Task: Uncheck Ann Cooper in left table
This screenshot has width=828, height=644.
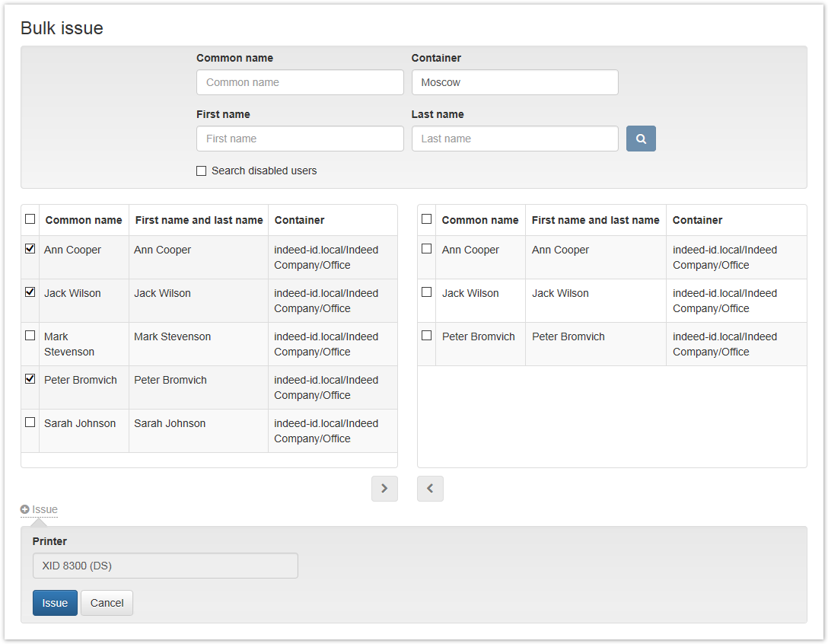Action: click(30, 249)
